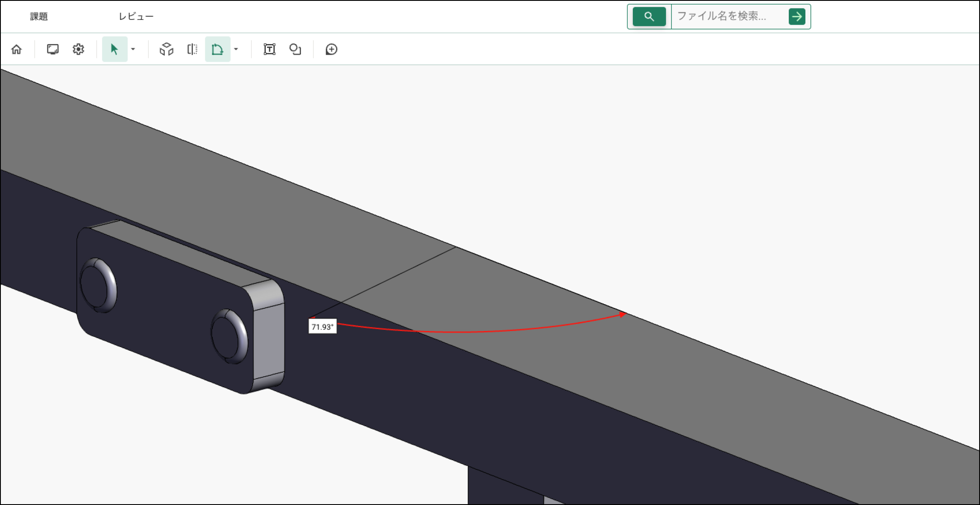Select the arrow pointer tool
This screenshot has height=505, width=980.
point(114,50)
